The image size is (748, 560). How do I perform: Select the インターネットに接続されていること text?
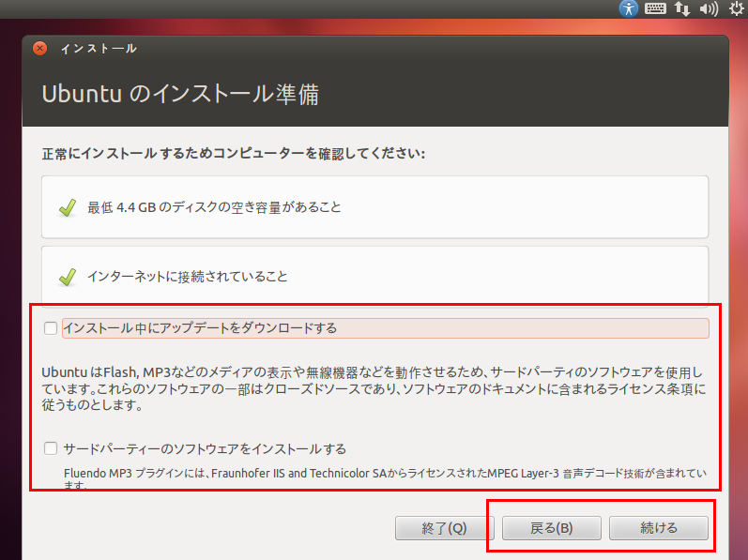(188, 277)
